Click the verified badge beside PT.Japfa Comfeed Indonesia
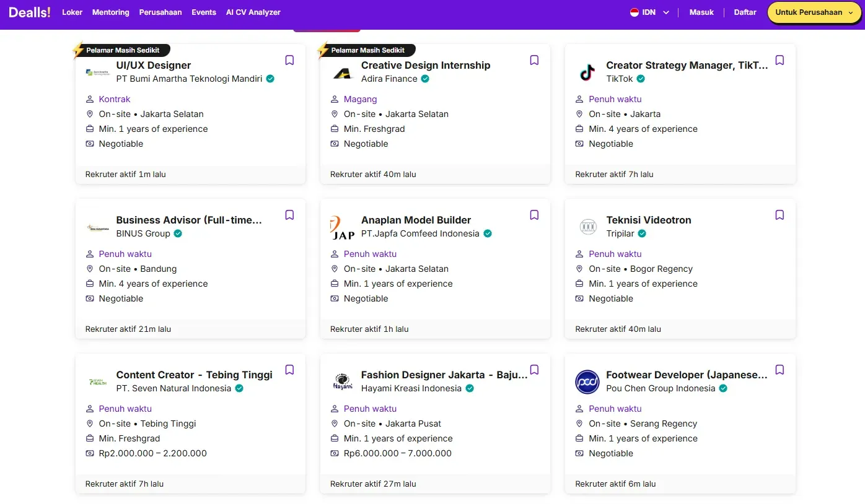This screenshot has height=504, width=865. click(x=488, y=233)
